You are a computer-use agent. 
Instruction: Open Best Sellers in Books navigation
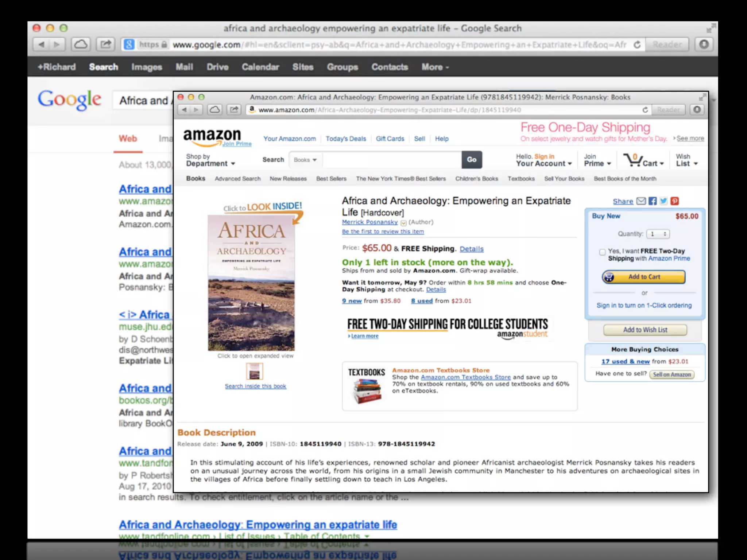click(x=331, y=179)
